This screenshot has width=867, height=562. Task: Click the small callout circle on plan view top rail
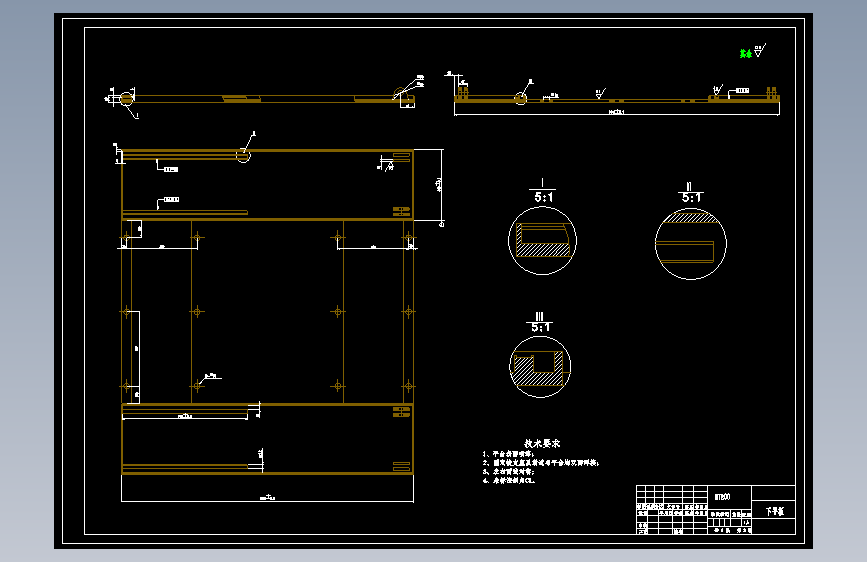pos(243,155)
